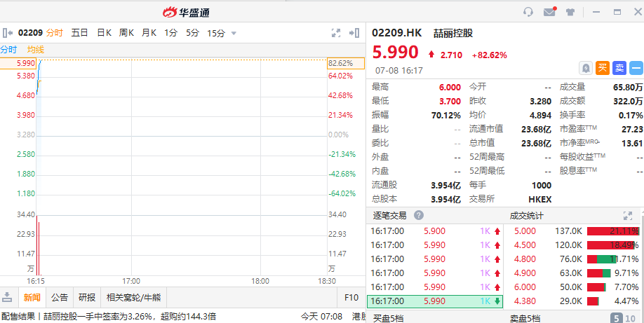Click the 11.71% red-green volume bar
The image size is (644, 323).
(602, 259)
